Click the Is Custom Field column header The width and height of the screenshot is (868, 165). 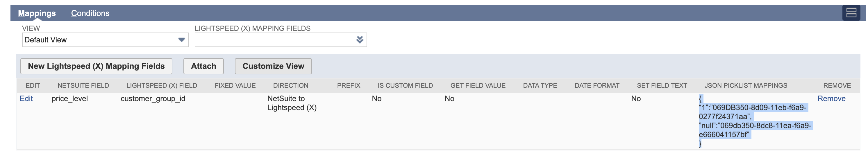(x=405, y=85)
